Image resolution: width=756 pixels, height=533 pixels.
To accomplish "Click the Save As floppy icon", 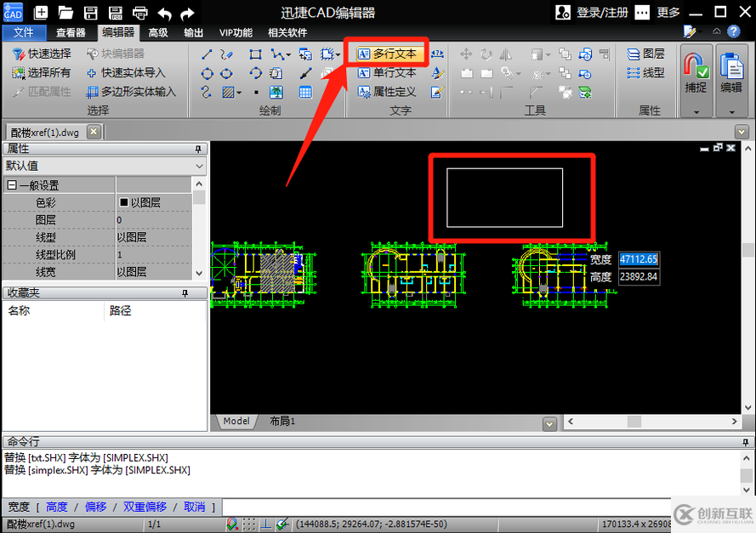I will [x=116, y=13].
